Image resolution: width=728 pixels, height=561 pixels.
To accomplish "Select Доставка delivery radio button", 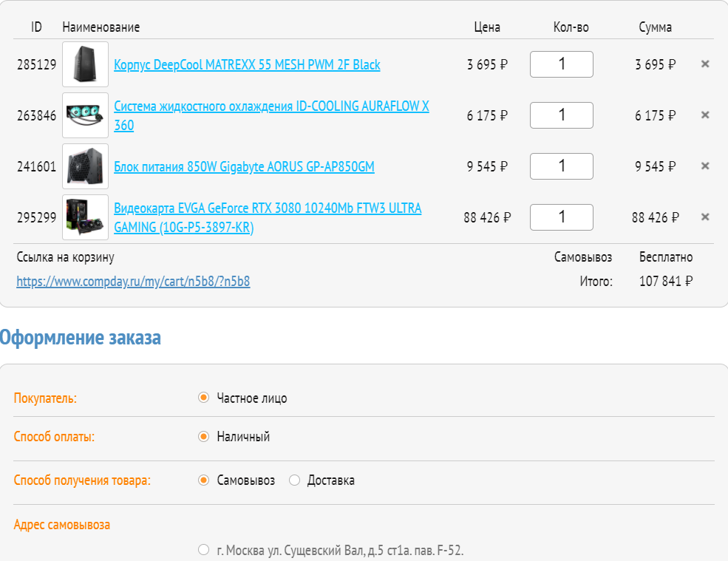I will [294, 480].
